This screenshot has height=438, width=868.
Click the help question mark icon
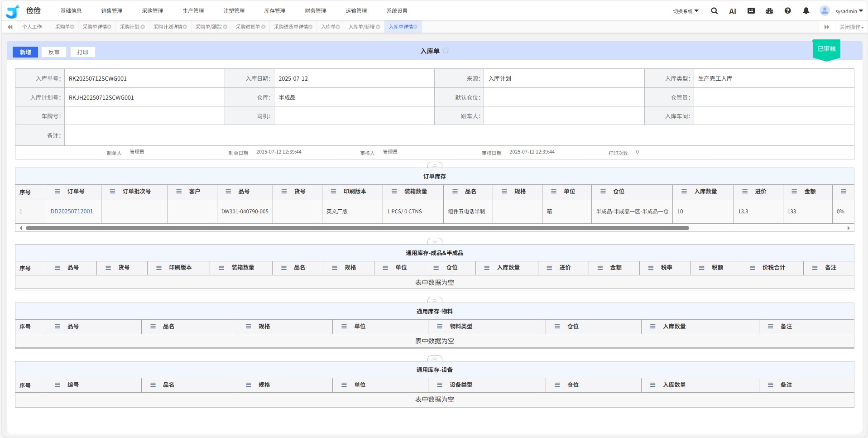click(x=787, y=11)
